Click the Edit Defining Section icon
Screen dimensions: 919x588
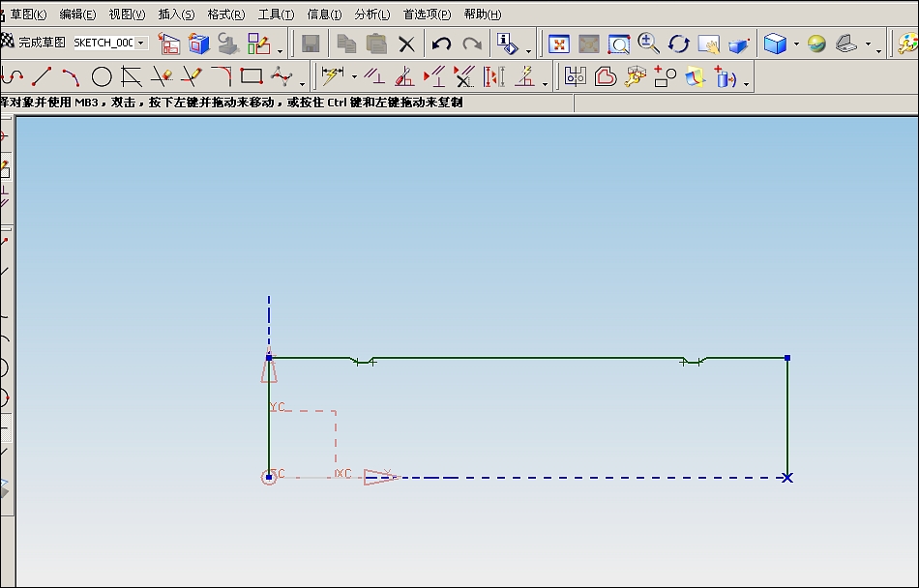(x=636, y=76)
